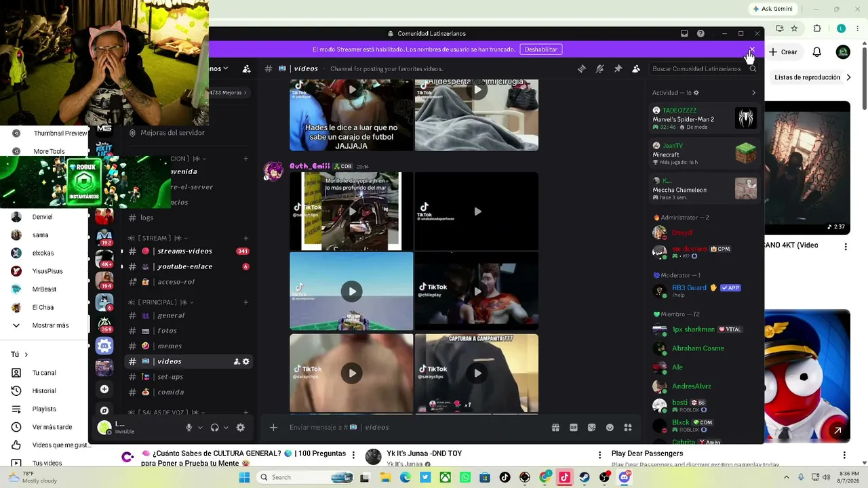Open the apps launcher in message bar
The height and width of the screenshot is (488, 868).
(628, 427)
